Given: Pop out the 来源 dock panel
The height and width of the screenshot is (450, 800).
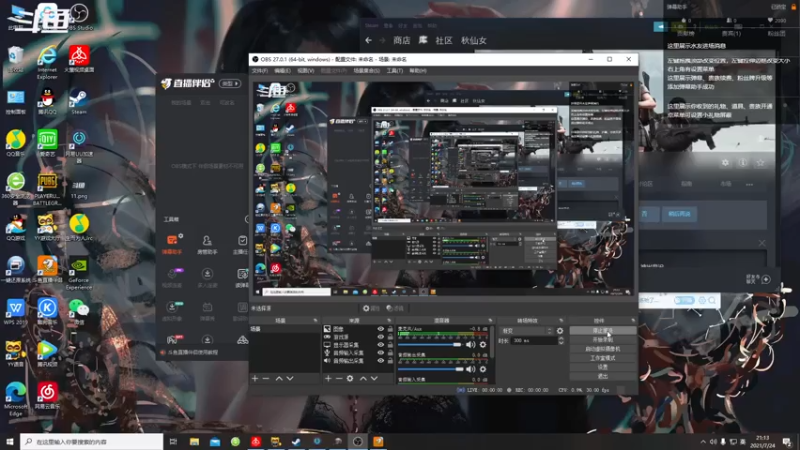Looking at the screenshot, I should click(x=389, y=320).
